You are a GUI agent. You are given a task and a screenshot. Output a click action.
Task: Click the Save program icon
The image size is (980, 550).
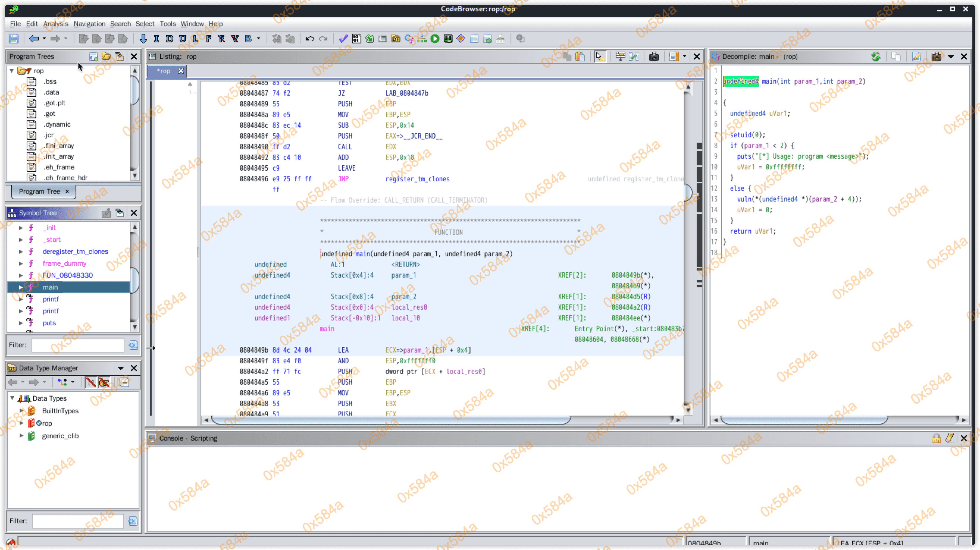pyautogui.click(x=14, y=38)
